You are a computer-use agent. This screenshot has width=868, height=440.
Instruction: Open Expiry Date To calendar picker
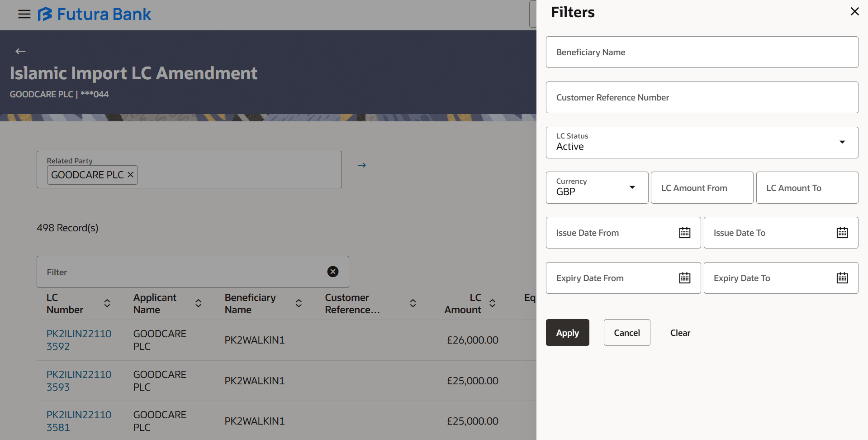tap(842, 278)
